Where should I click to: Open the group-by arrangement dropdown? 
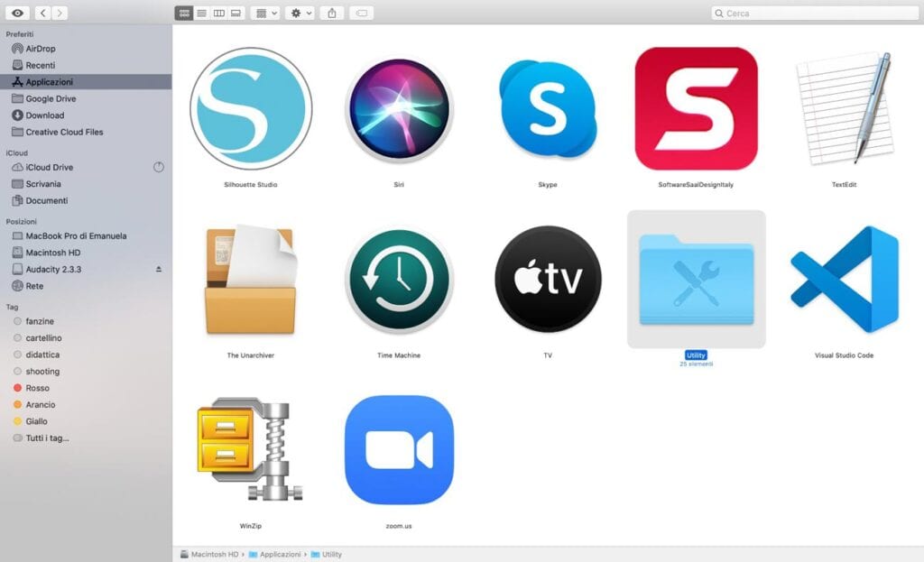pos(265,13)
